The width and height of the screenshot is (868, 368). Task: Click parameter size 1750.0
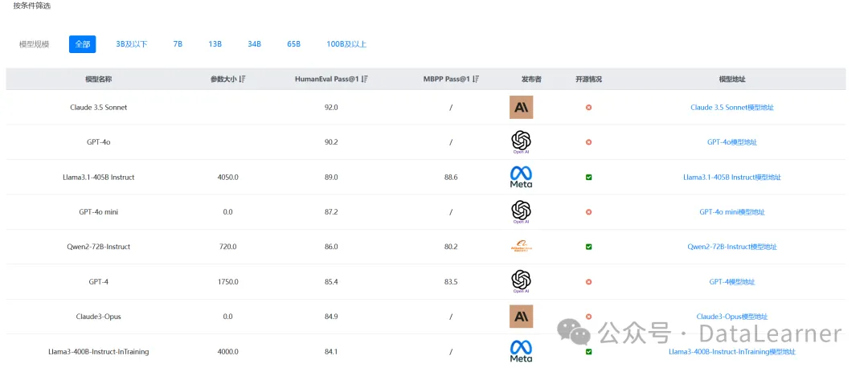[x=228, y=282]
